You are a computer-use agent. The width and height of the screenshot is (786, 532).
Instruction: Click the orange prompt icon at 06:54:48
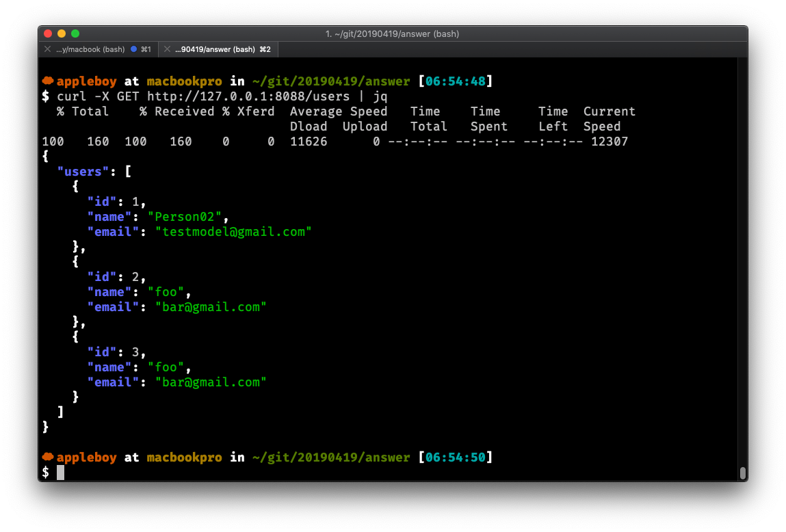48,81
